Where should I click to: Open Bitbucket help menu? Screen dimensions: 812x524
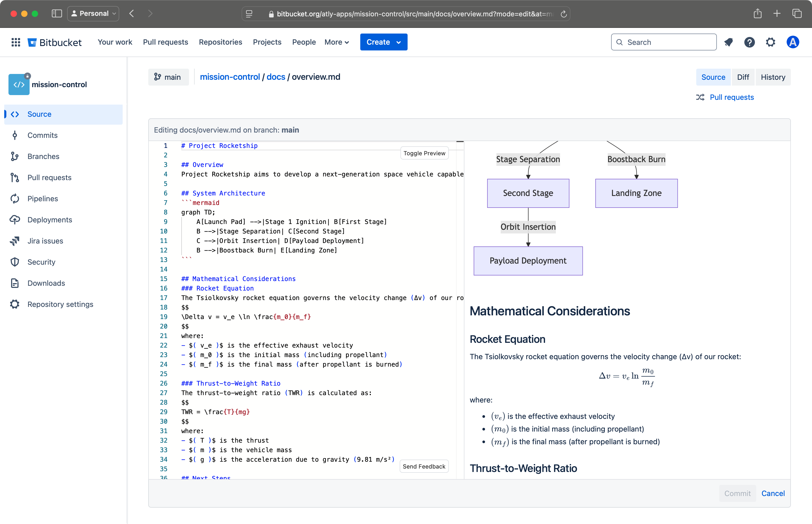click(x=749, y=42)
